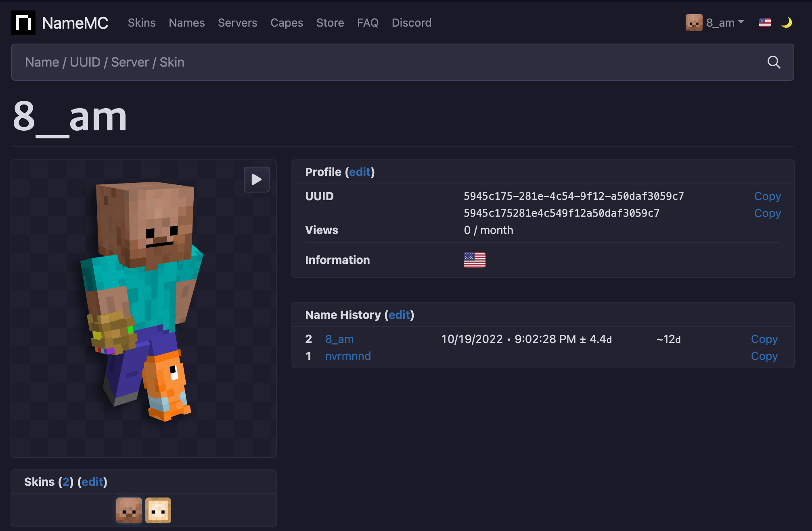Click the 10/19/2022 name change timestamp
The width and height of the screenshot is (812, 531).
point(527,339)
